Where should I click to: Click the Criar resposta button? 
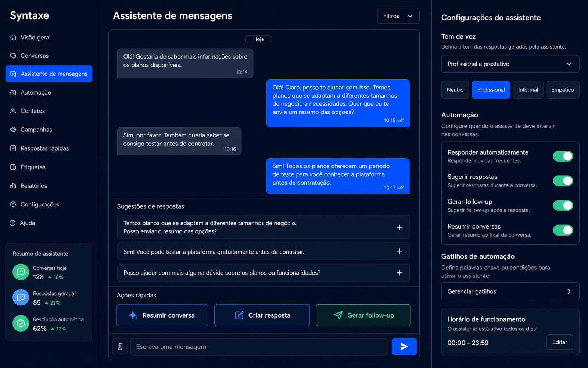[262, 315]
